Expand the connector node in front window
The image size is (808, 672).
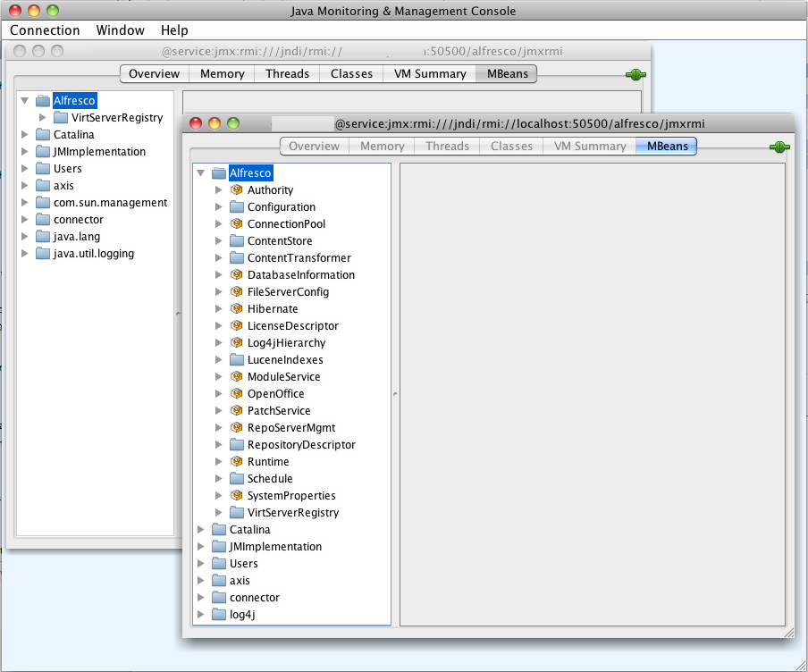pyautogui.click(x=201, y=598)
